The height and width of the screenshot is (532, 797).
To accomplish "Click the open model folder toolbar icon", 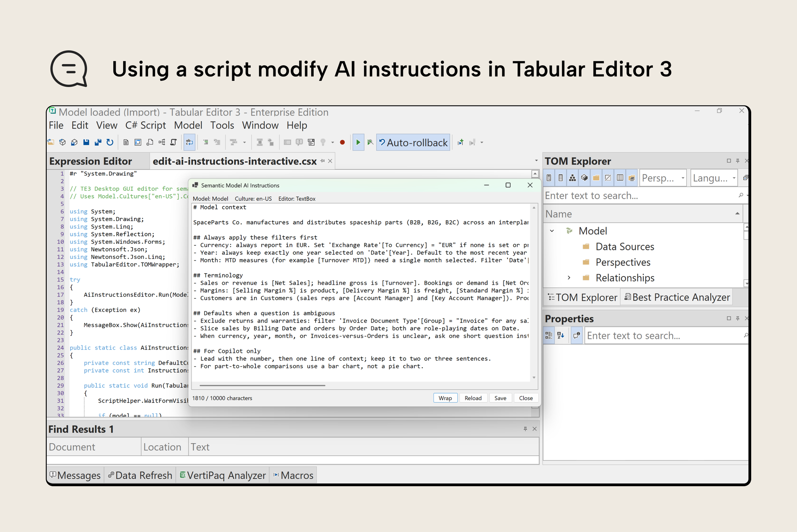I will pos(51,142).
